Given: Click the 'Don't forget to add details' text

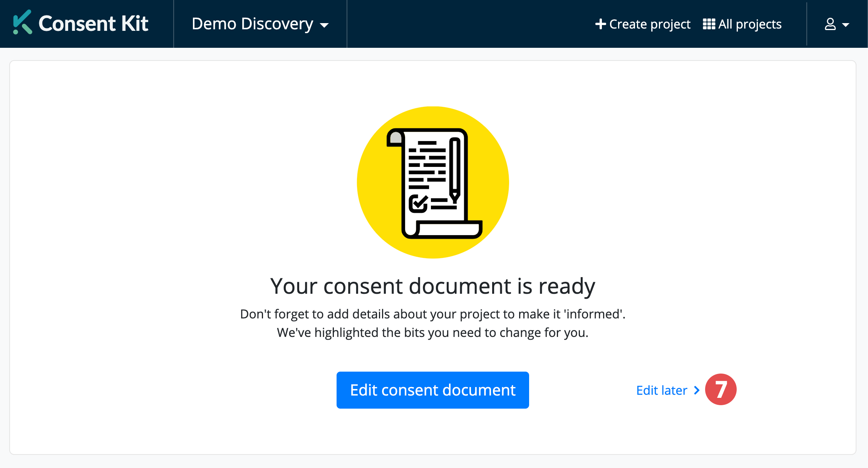Looking at the screenshot, I should click(432, 314).
